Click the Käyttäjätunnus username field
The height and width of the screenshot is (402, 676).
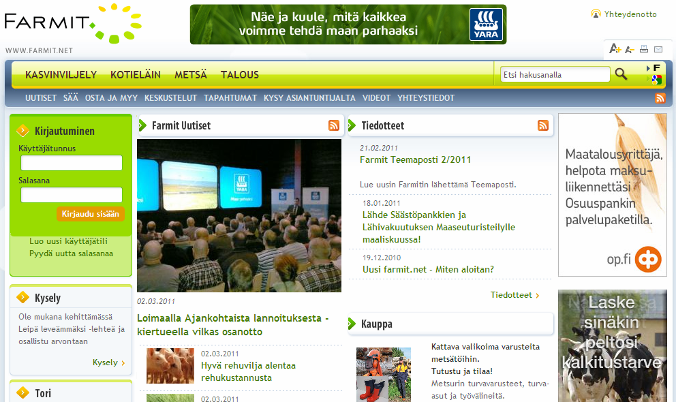tap(72, 163)
